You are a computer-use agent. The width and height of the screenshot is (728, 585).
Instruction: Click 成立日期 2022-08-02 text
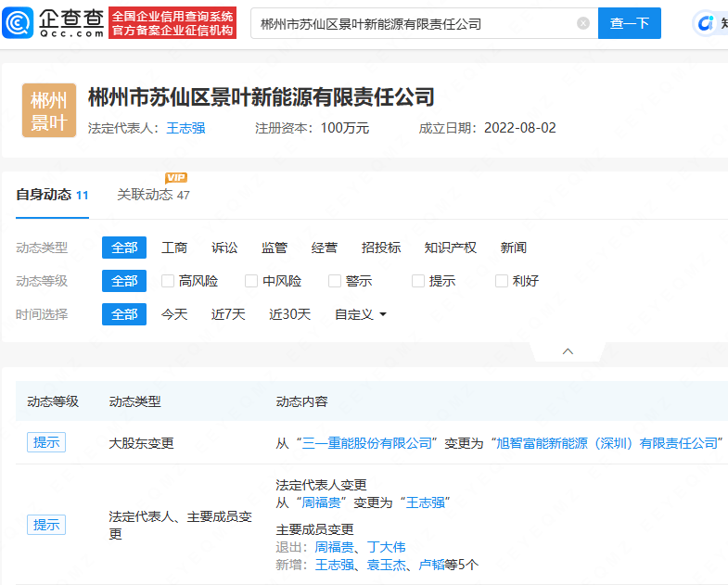point(487,128)
